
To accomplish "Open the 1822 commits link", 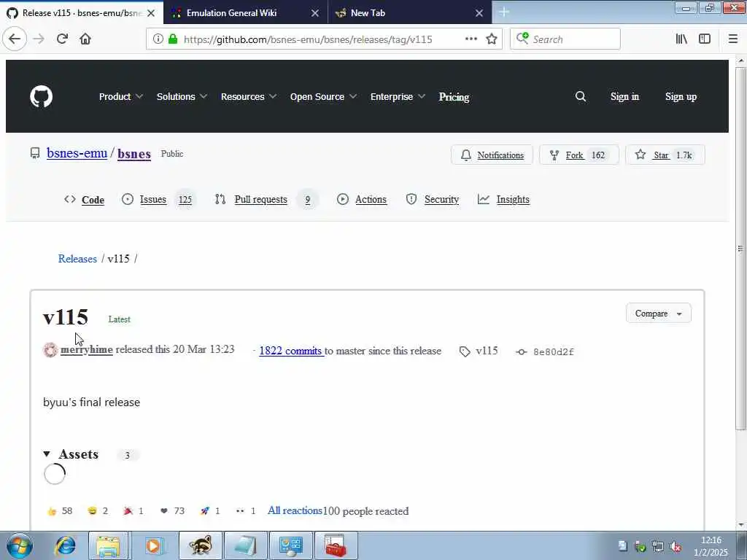I will point(290,351).
